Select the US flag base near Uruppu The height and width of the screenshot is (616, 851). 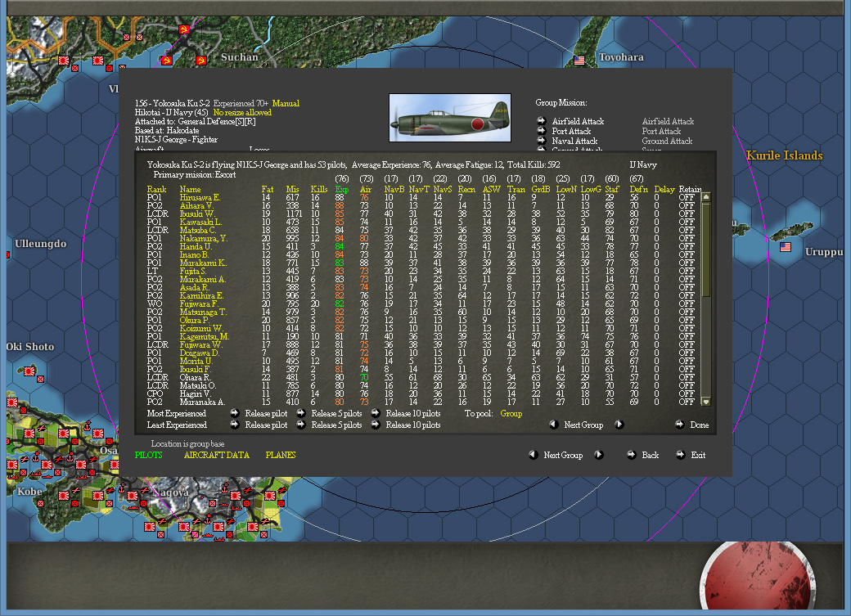(785, 247)
